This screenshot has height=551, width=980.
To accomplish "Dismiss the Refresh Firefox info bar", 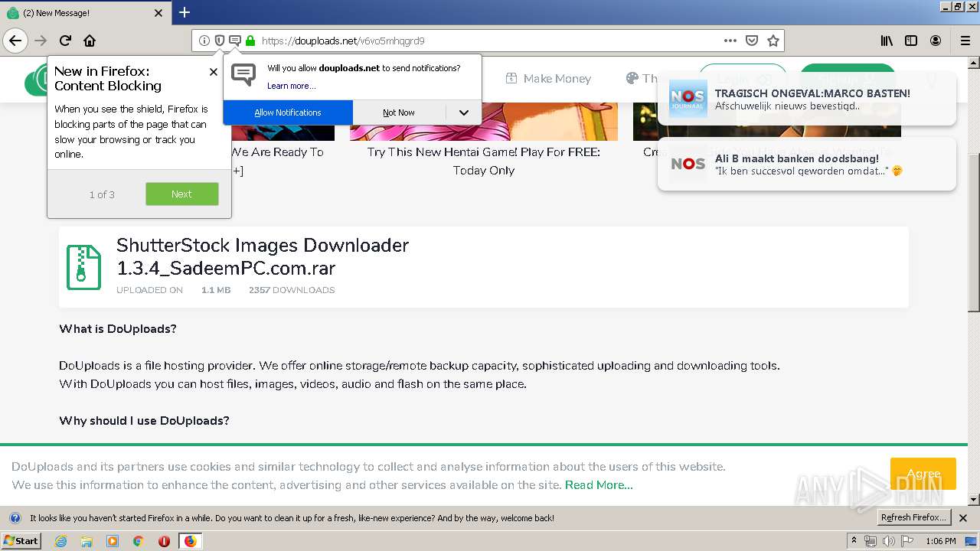I will 963,518.
